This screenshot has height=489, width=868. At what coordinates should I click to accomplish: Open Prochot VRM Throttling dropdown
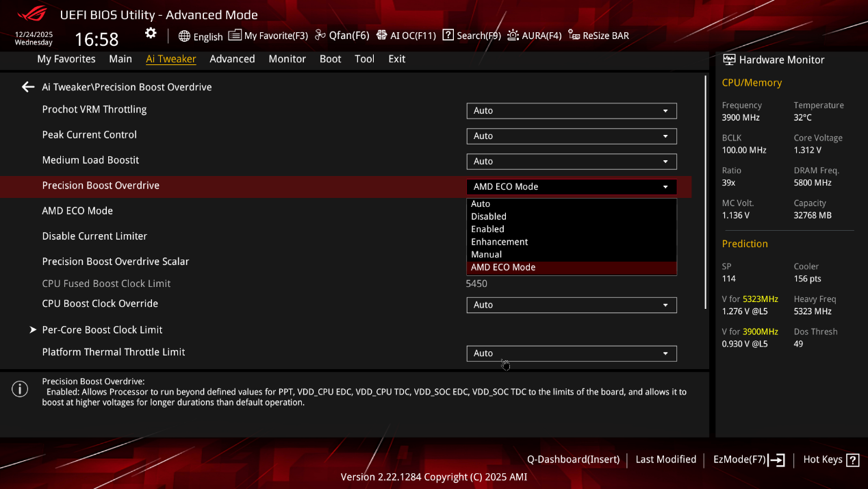572,110
